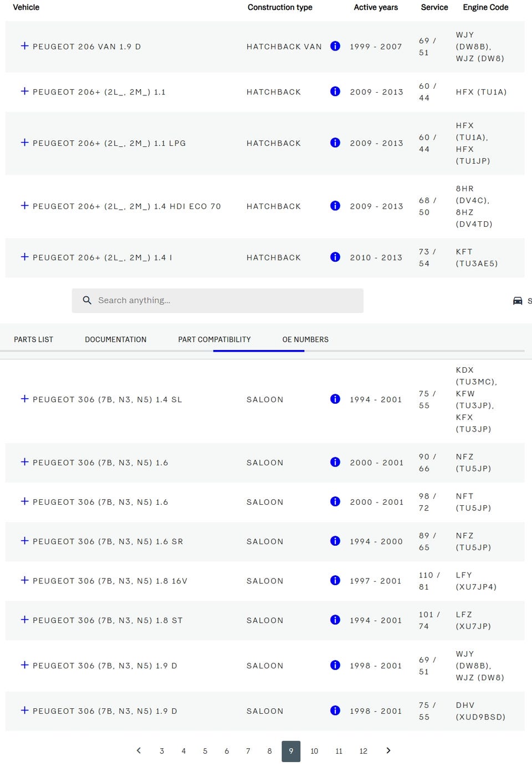The height and width of the screenshot is (766, 532).
Task: Click the Construction type column header
Action: point(280,7)
